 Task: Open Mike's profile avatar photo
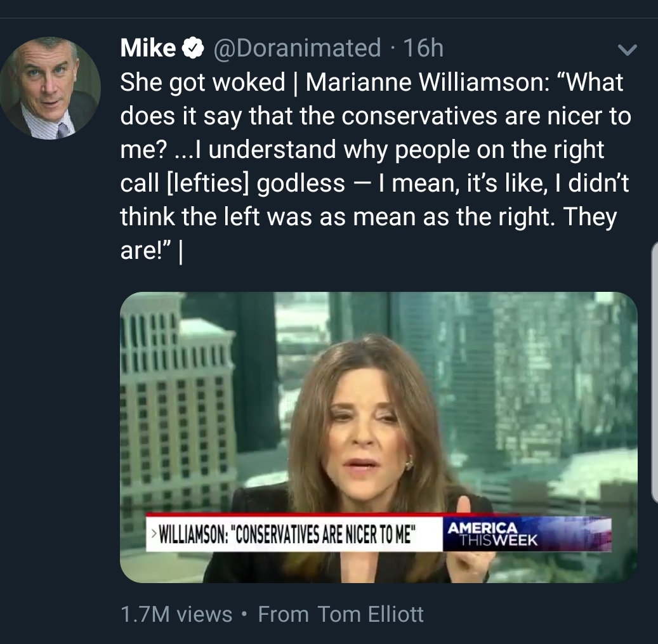point(51,88)
